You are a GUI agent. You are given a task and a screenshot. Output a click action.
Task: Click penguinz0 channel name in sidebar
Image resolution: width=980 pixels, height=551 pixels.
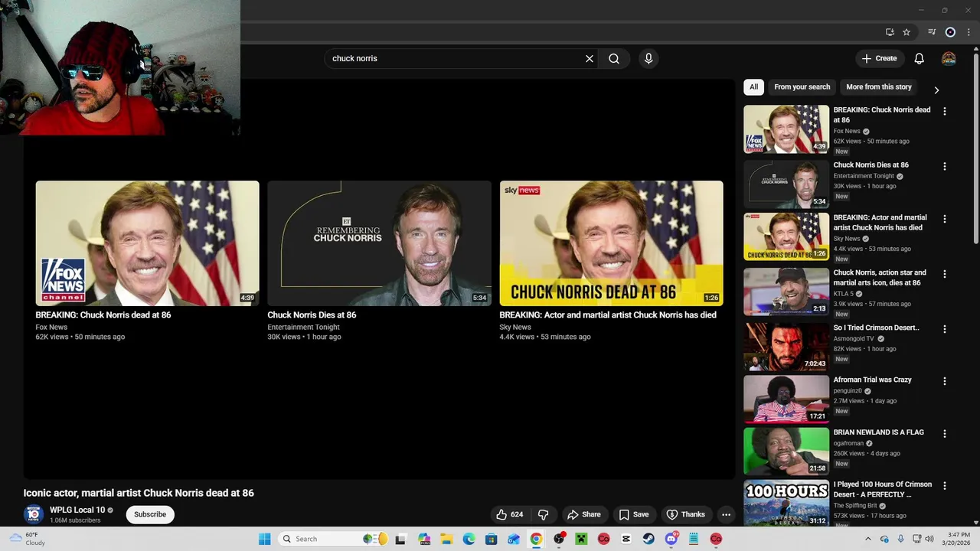pos(848,391)
